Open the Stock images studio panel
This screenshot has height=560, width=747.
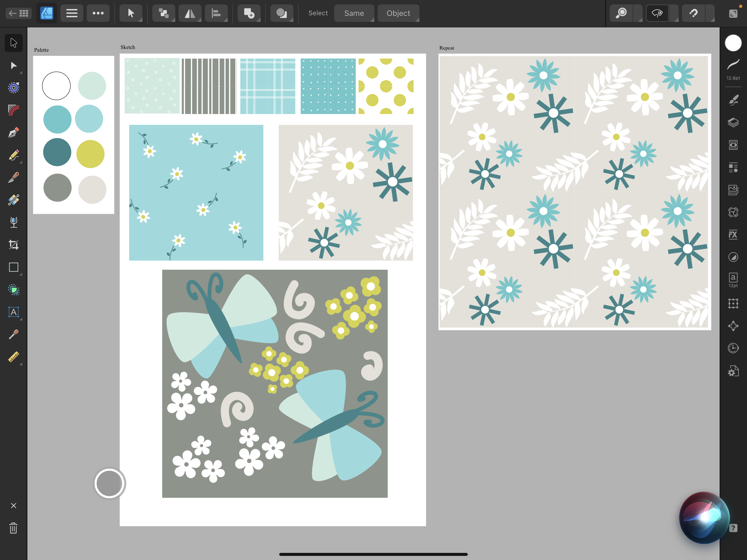coord(733,190)
